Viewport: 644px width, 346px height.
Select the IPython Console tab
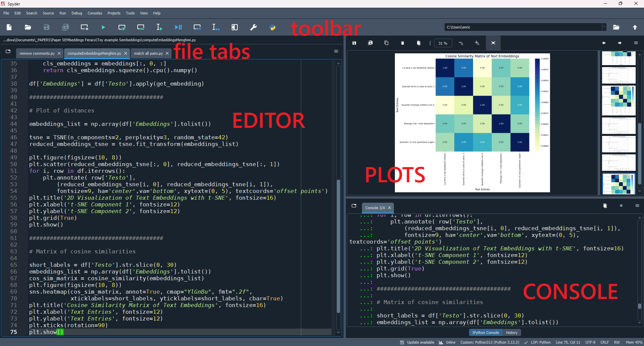point(486,333)
